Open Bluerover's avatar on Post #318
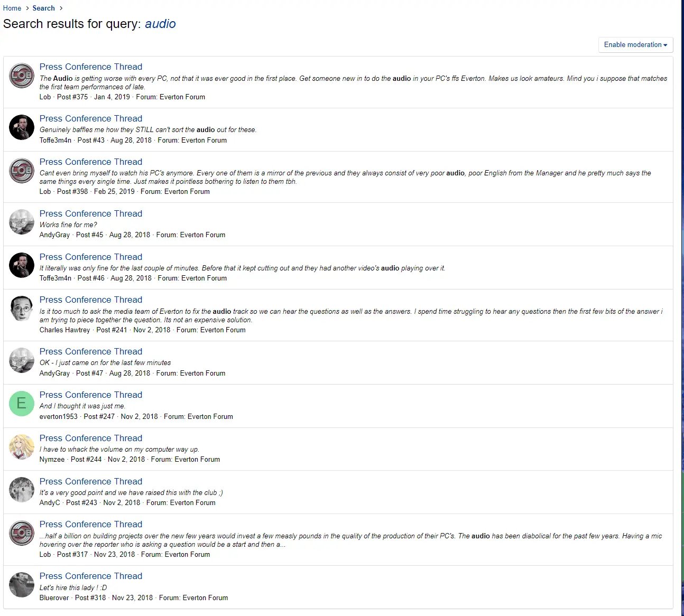684x616 pixels. (22, 585)
